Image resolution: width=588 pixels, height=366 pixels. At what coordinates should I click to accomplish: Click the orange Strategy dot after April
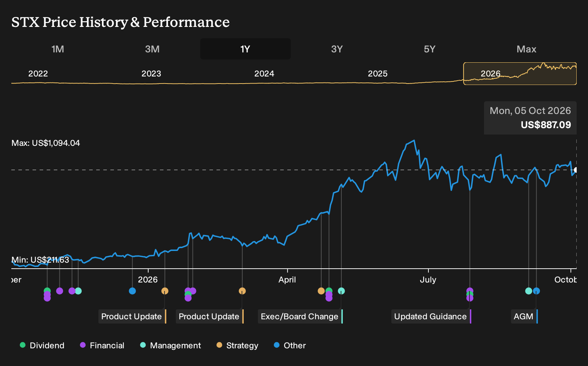tap(321, 291)
